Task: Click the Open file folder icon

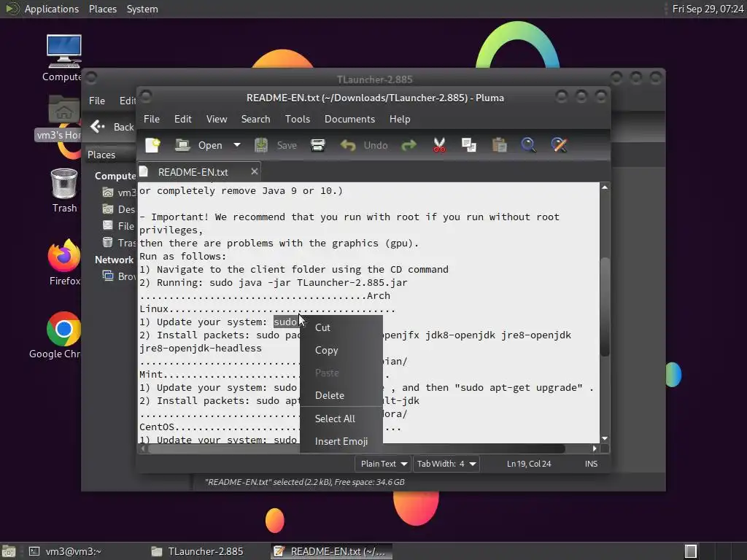Action: click(x=182, y=145)
